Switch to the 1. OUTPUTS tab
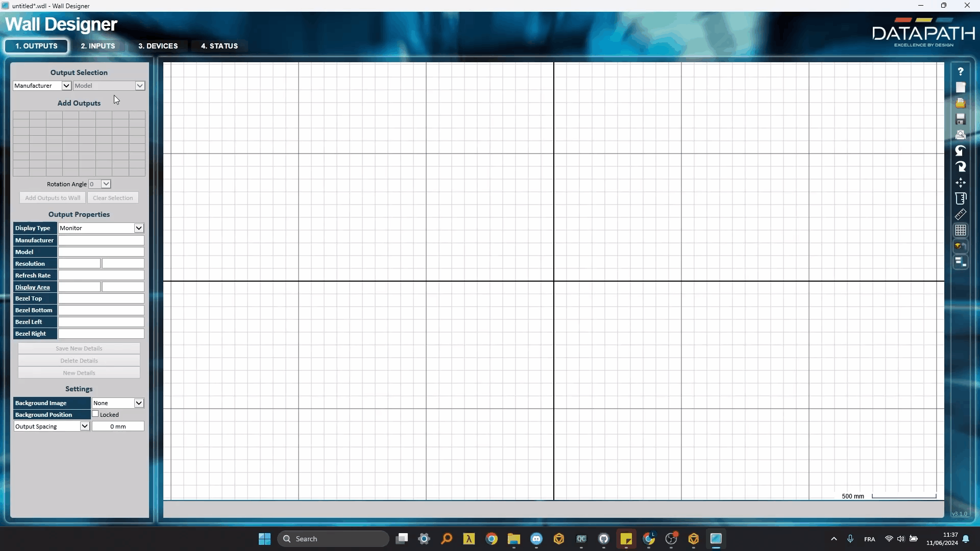 coord(36,46)
